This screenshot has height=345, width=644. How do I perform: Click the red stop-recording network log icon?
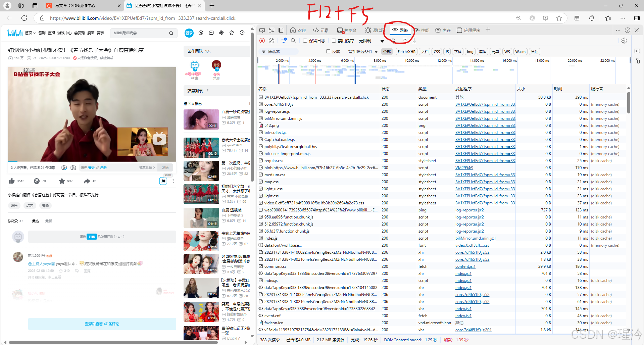point(262,41)
